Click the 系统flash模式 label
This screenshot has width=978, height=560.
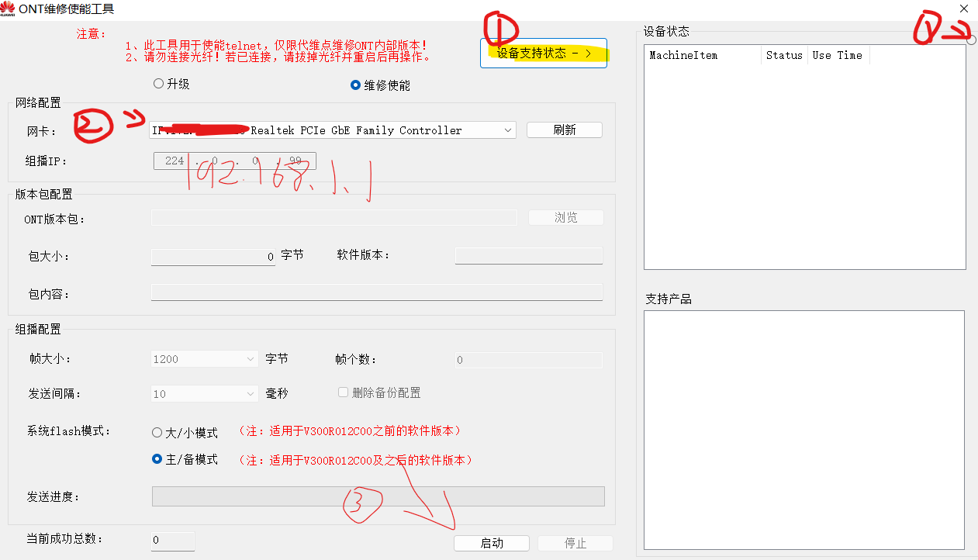(x=69, y=431)
